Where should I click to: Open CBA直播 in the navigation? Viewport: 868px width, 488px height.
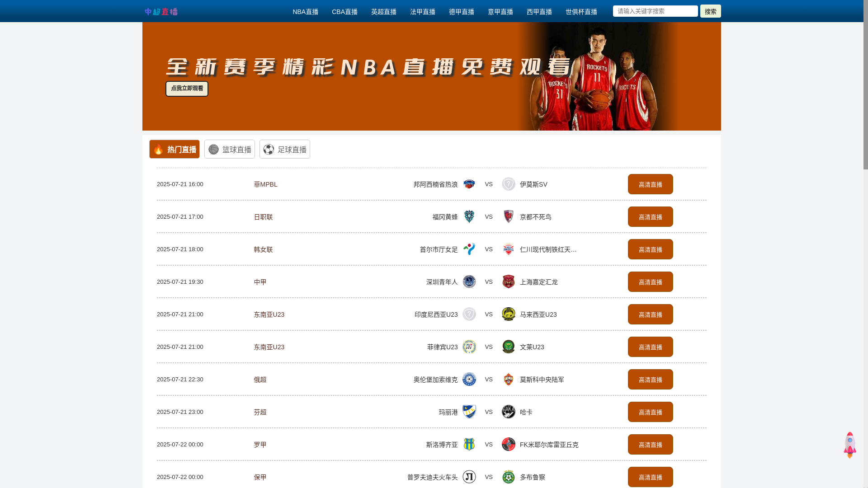pos(344,12)
